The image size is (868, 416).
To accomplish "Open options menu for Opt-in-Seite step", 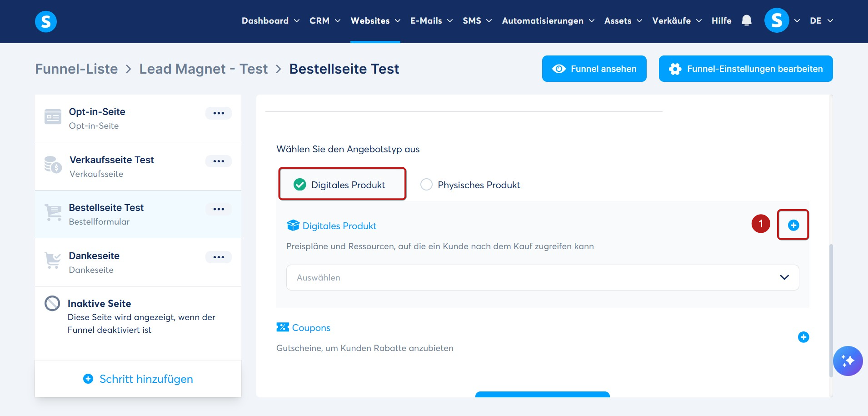I will pyautogui.click(x=219, y=113).
